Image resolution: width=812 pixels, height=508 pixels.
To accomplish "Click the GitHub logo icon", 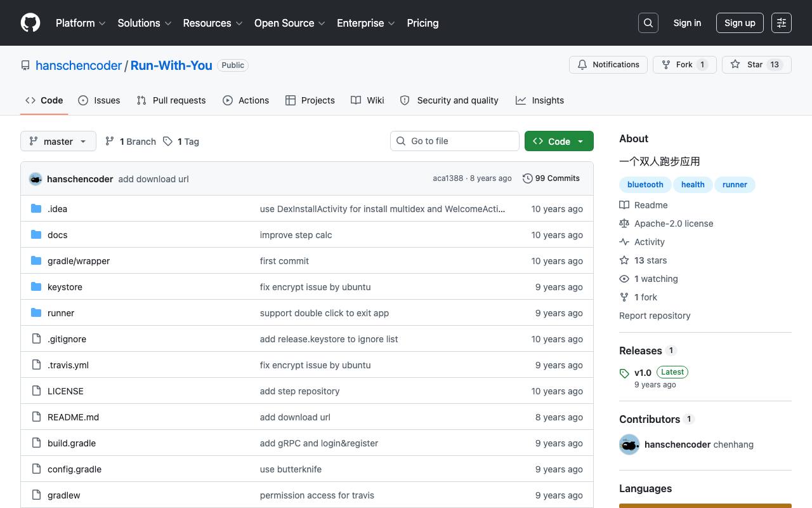I will click(x=30, y=23).
